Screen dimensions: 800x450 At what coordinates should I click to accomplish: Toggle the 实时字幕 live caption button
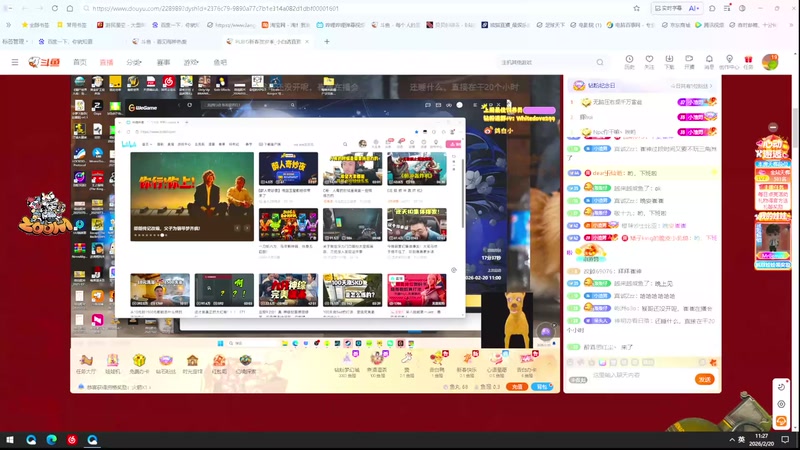pos(668,9)
